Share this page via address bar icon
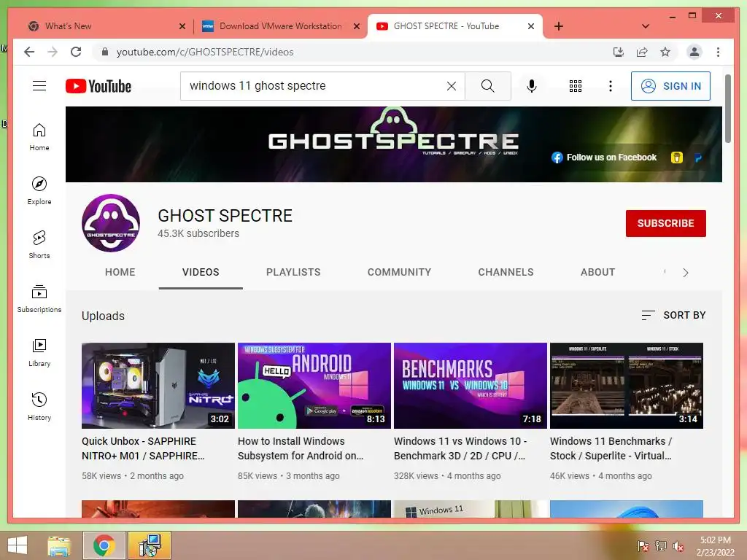This screenshot has height=560, width=747. tap(642, 52)
